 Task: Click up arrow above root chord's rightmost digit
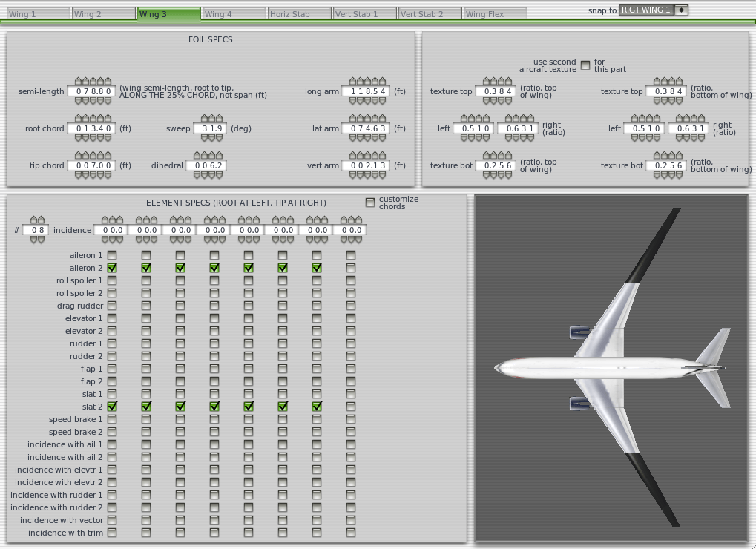108,118
